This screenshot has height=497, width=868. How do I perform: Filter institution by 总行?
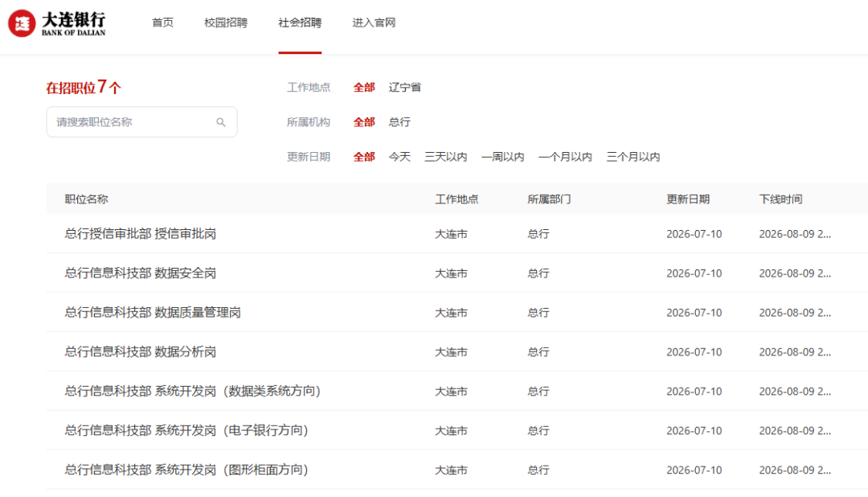(x=399, y=122)
